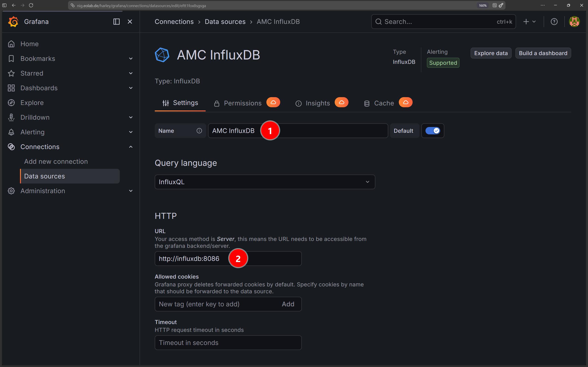The image size is (588, 367).
Task: Click the Timeout in seconds field
Action: pos(228,343)
